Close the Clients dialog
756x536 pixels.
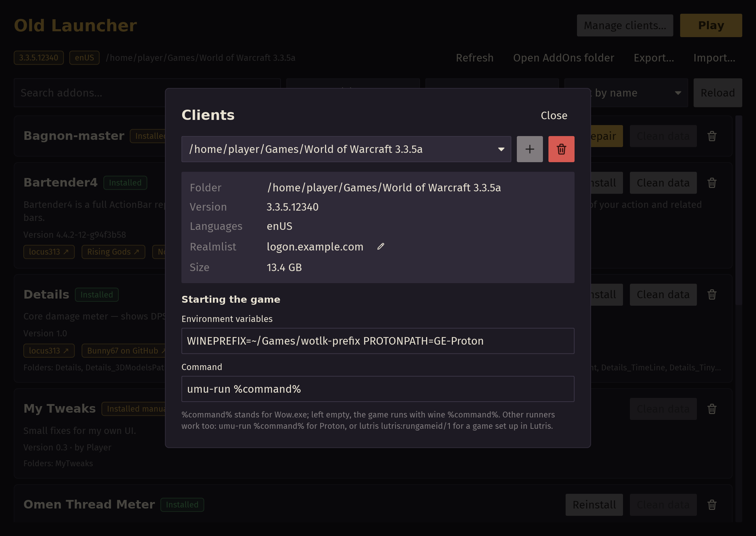[x=554, y=115]
